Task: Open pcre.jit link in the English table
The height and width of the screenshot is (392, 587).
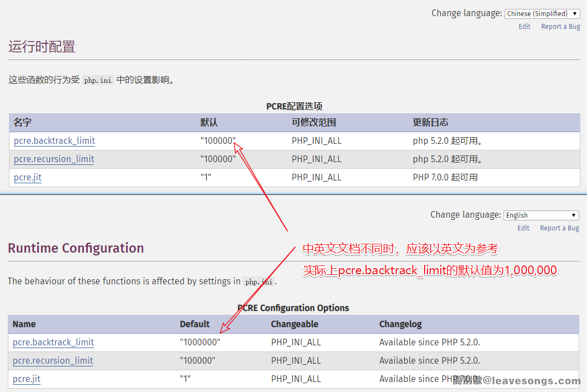Action: point(27,379)
